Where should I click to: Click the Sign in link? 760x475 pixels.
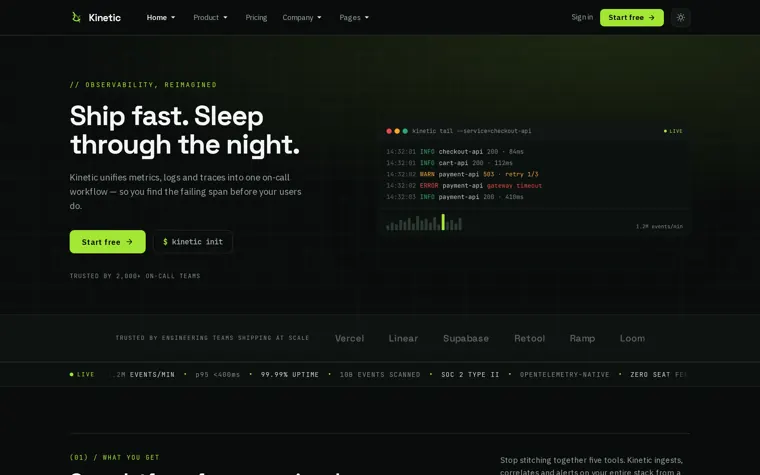[x=582, y=17]
